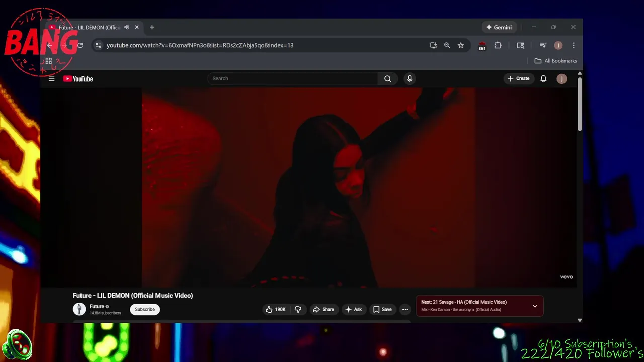Mute the tab via speaker icon
644x362 pixels.
point(127,27)
